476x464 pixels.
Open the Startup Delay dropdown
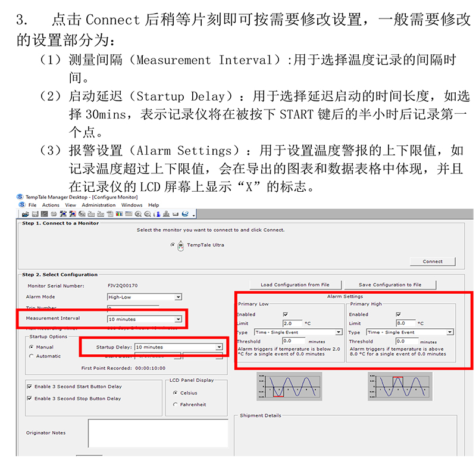coord(219,347)
